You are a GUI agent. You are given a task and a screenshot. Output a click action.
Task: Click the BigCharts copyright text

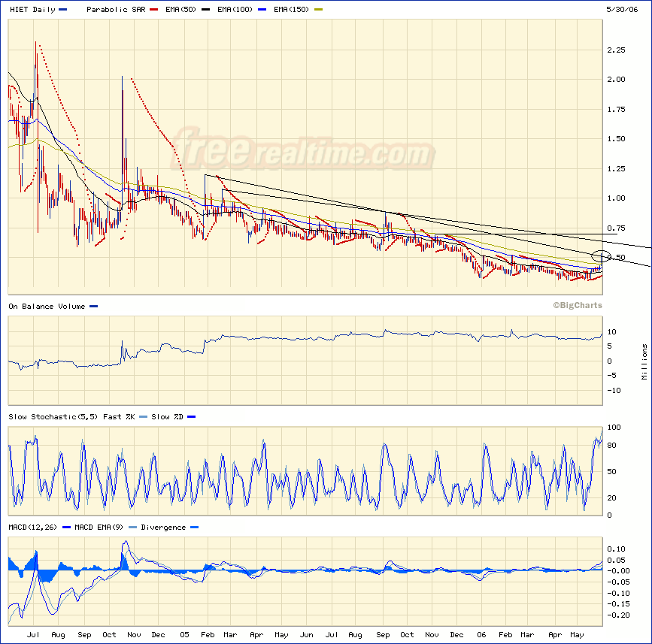click(x=577, y=305)
